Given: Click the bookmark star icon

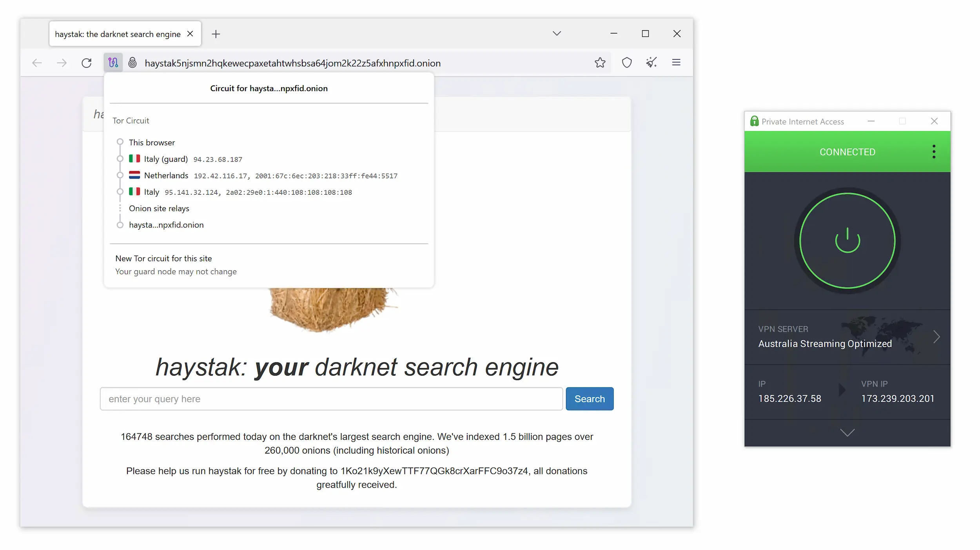Looking at the screenshot, I should (599, 63).
